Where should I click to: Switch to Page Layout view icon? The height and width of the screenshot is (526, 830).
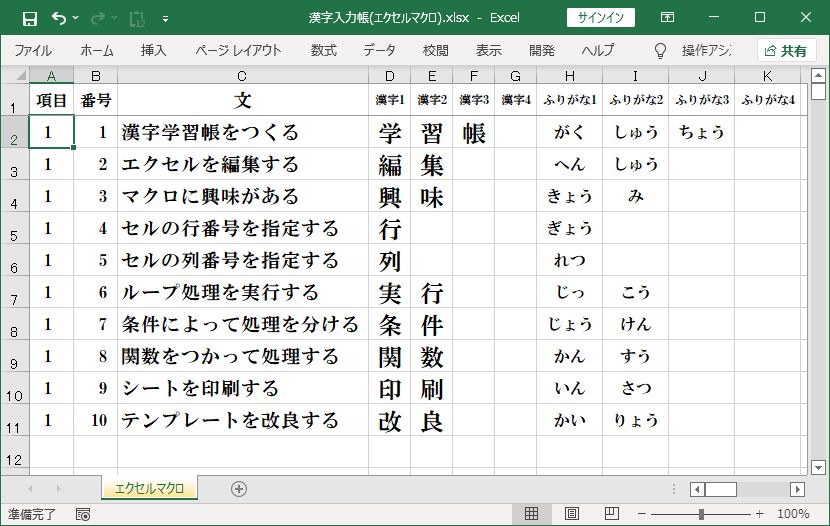point(572,513)
